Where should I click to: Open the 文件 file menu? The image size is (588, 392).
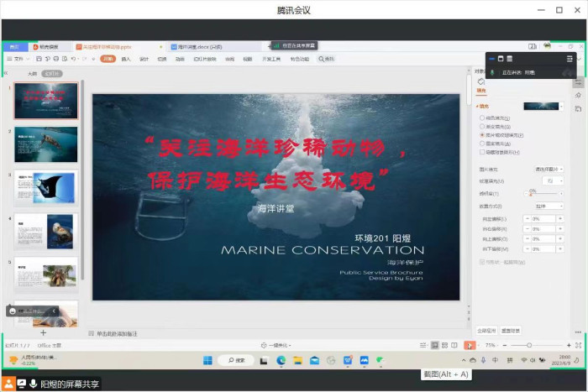(x=18, y=59)
